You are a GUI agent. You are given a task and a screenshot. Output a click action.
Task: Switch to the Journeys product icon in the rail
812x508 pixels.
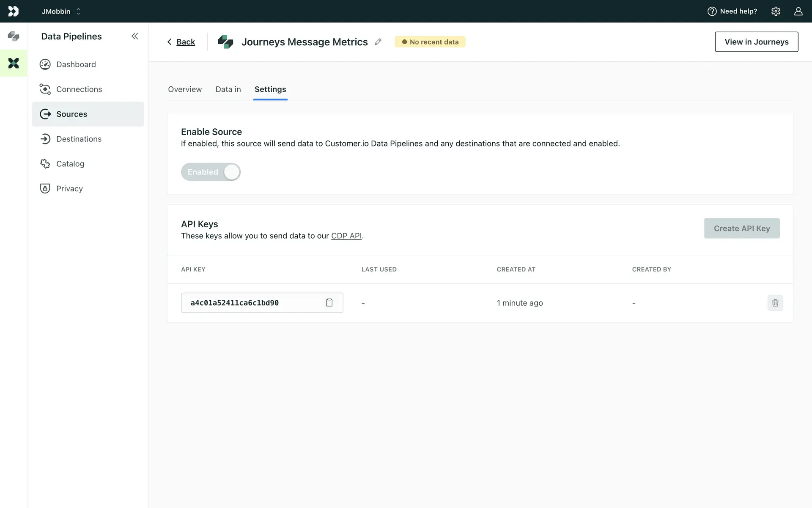coord(14,36)
